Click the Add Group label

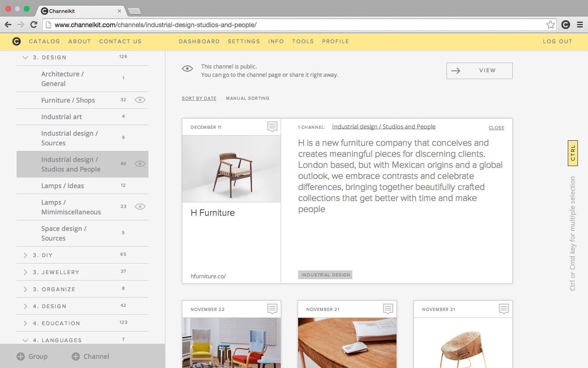coord(38,356)
